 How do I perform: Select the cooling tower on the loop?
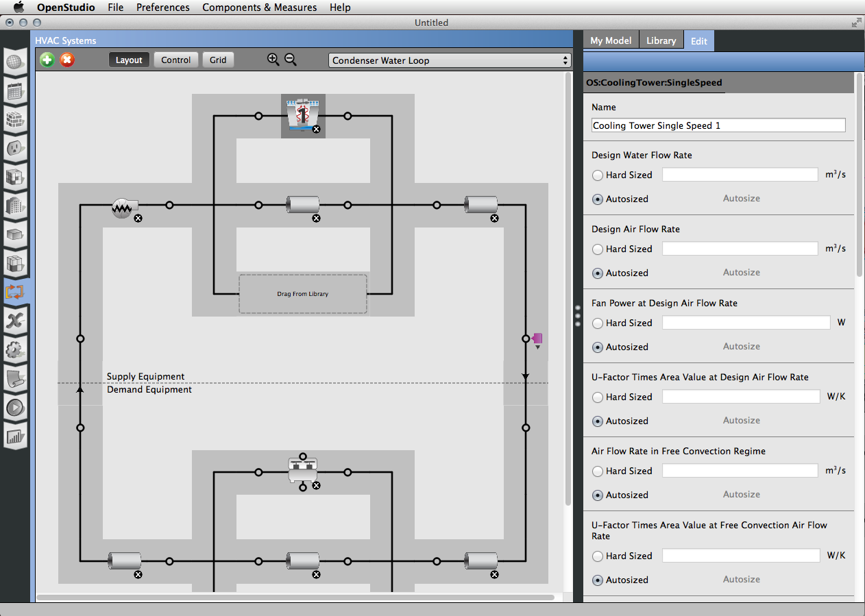point(303,114)
